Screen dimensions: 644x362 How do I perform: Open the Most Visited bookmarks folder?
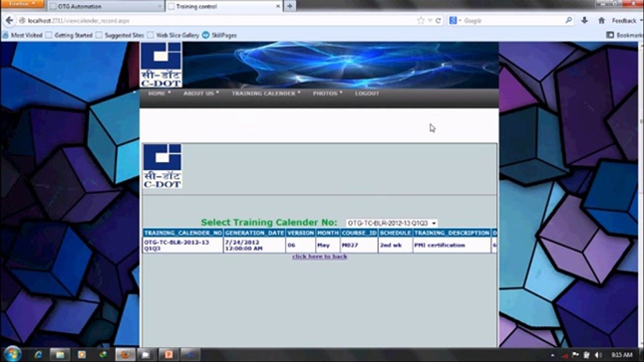click(x=23, y=35)
